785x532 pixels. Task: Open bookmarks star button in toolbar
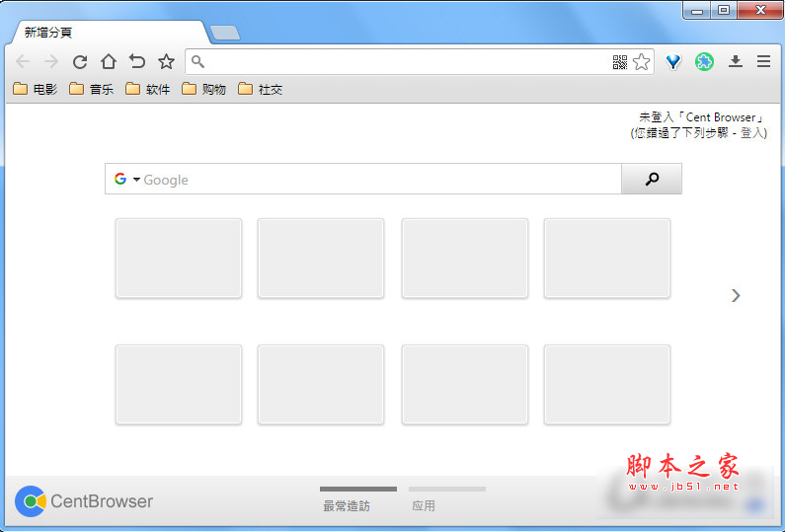point(166,61)
